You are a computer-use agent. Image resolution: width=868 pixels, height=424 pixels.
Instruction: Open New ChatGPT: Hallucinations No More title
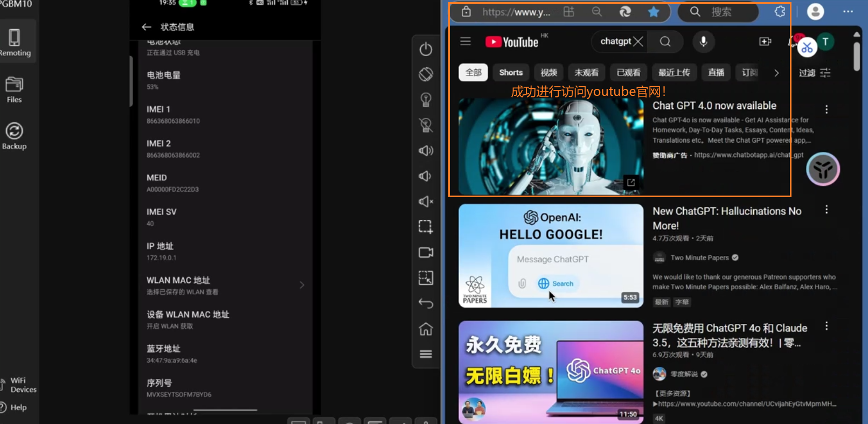[727, 218]
